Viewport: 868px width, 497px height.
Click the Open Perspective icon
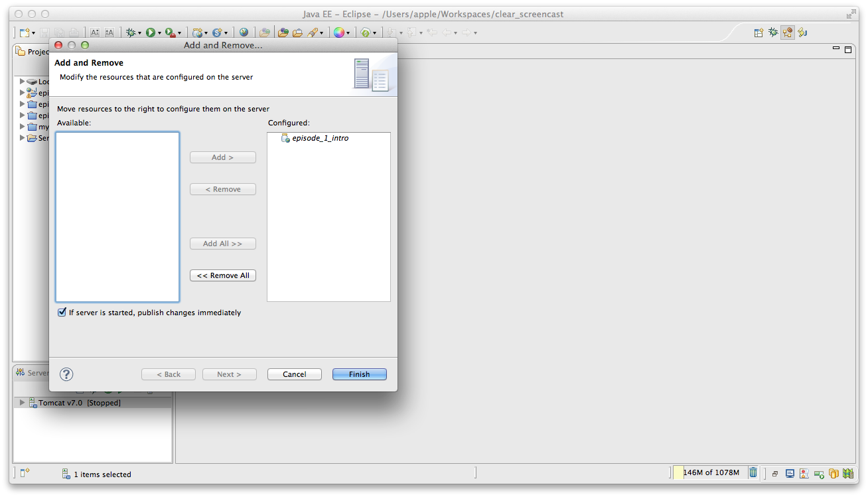point(759,33)
